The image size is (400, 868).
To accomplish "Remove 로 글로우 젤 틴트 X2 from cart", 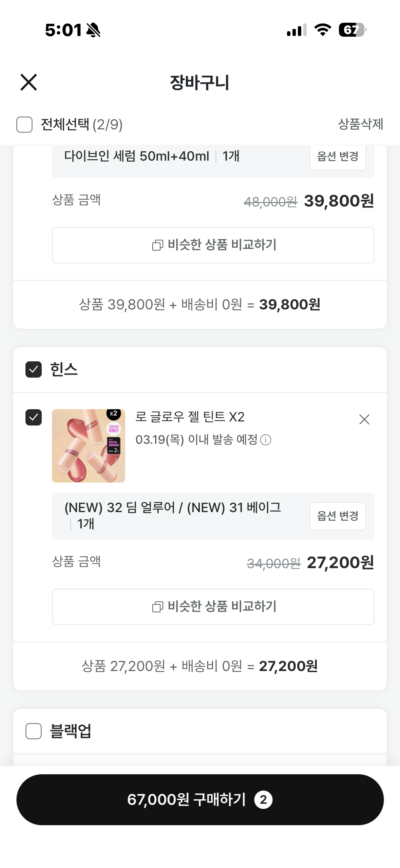I will click(364, 420).
